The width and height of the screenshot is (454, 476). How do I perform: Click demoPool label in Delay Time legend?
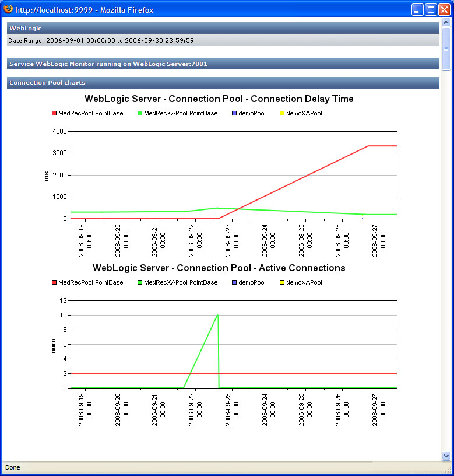pyautogui.click(x=252, y=113)
